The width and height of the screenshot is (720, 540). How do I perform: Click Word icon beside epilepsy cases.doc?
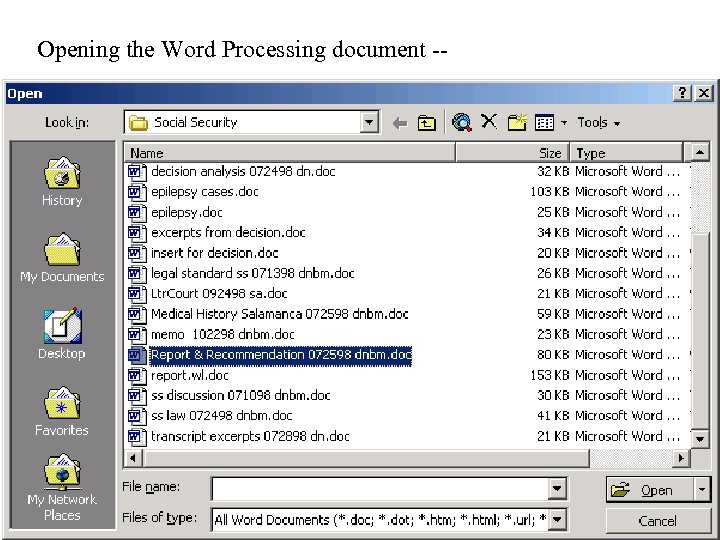tap(136, 192)
